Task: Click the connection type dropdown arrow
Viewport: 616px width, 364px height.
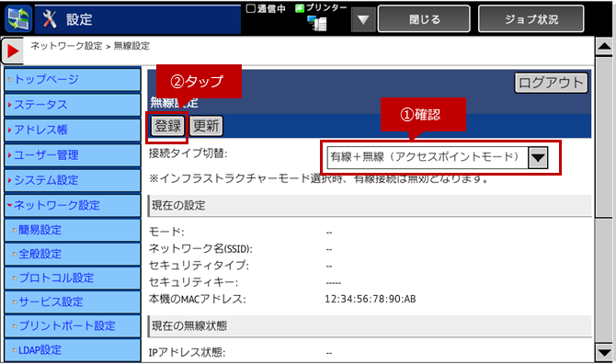Action: tap(538, 158)
